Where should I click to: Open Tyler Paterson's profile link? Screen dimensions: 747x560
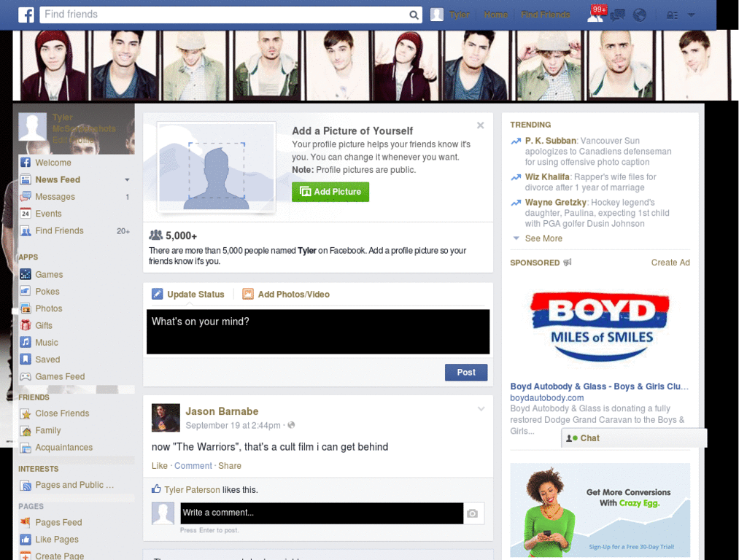pos(192,490)
